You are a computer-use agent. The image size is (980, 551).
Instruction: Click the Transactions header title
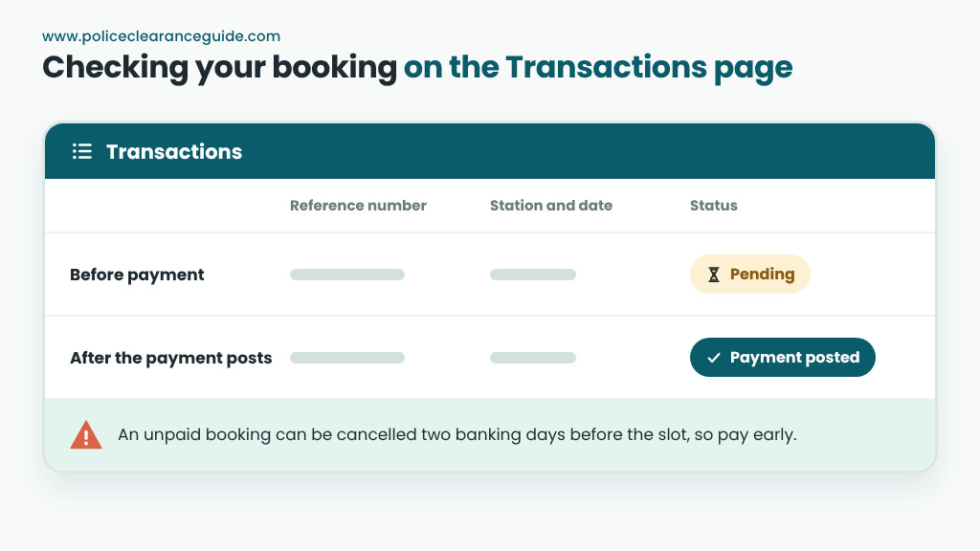(174, 151)
